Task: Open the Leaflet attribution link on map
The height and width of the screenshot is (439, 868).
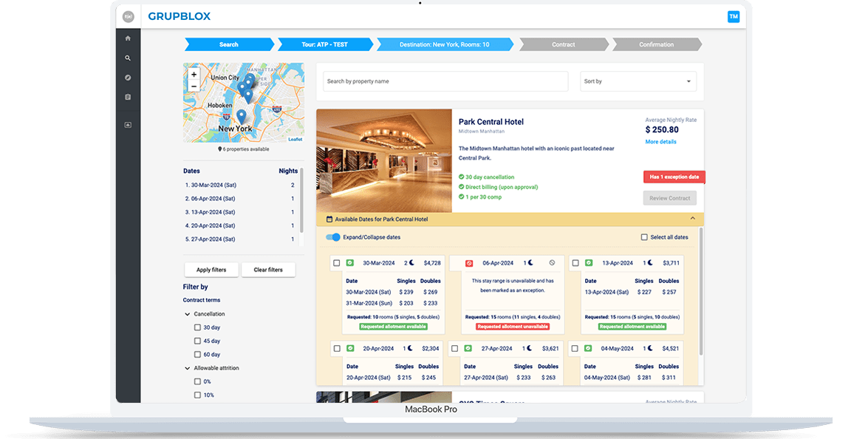Action: 295,140
